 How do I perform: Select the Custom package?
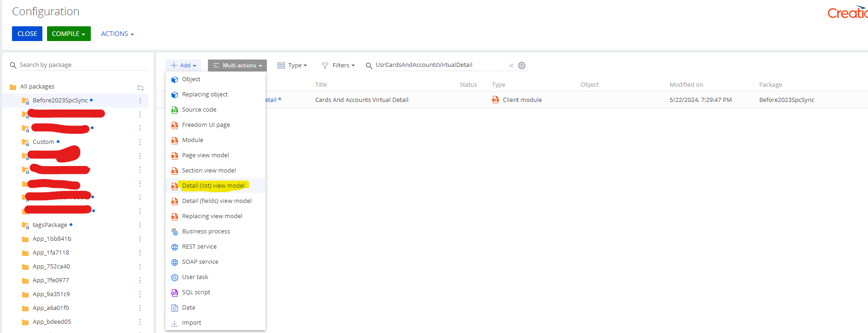[x=43, y=142]
